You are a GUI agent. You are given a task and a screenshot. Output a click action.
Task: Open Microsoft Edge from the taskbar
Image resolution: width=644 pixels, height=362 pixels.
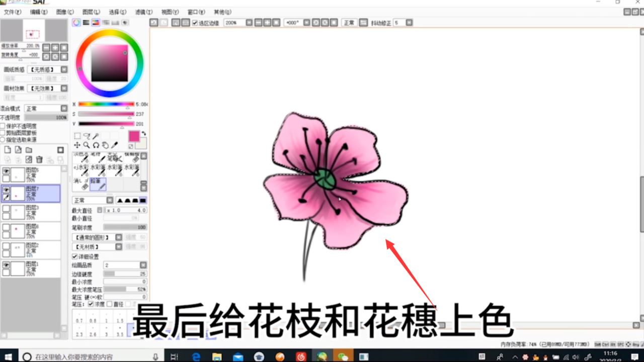(x=196, y=356)
